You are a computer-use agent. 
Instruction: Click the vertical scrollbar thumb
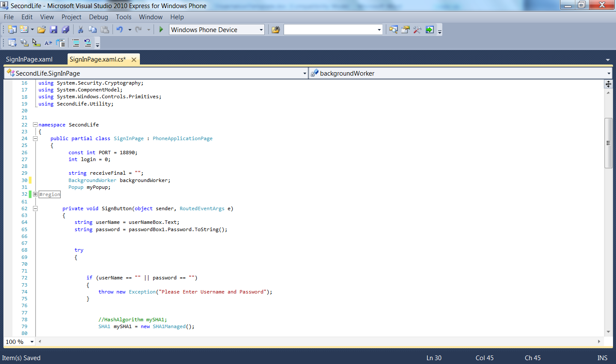pos(608,143)
